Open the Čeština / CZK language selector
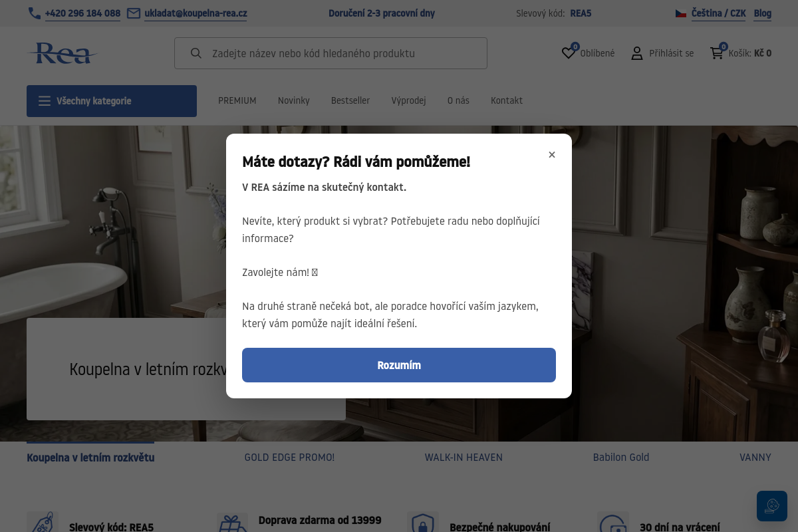798x532 pixels. pos(719,13)
